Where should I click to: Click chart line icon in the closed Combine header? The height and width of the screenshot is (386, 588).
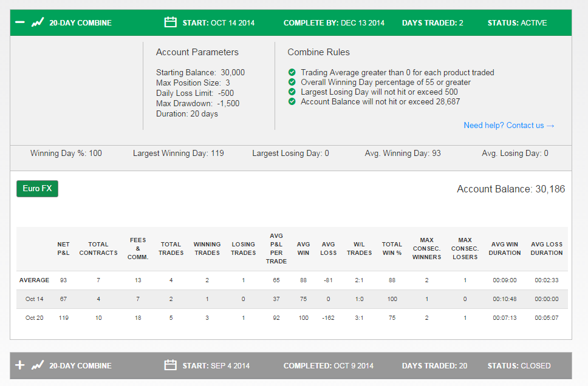(x=38, y=365)
